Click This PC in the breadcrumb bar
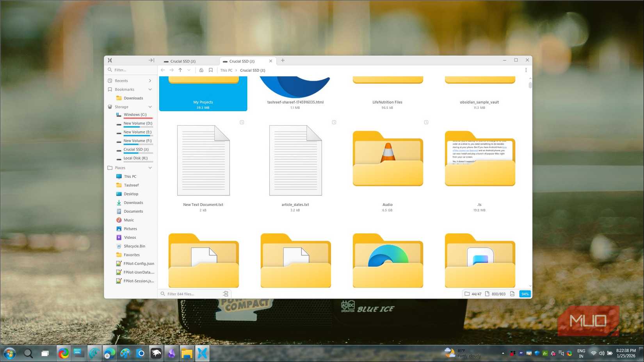 click(226, 70)
